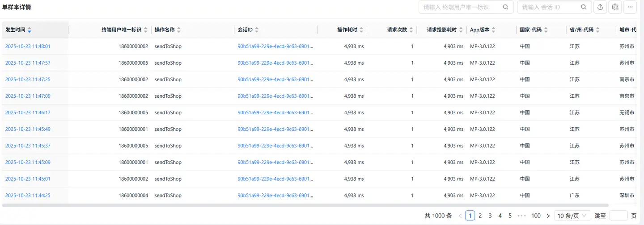The width and height of the screenshot is (644, 225).
Task: Sort by 请求次数 column sort icon
Action: [x=411, y=30]
